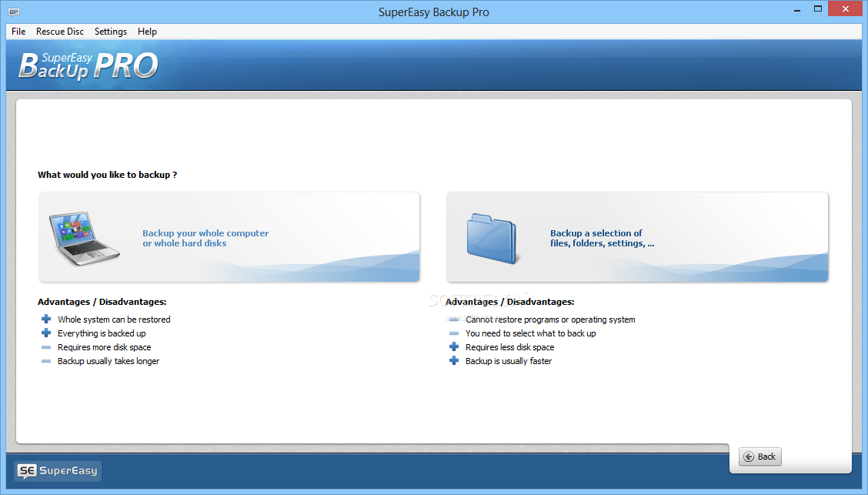Click 'SuperEasy Backup Pro' window title
Image resolution: width=868 pixels, height=495 pixels.
pos(434,12)
